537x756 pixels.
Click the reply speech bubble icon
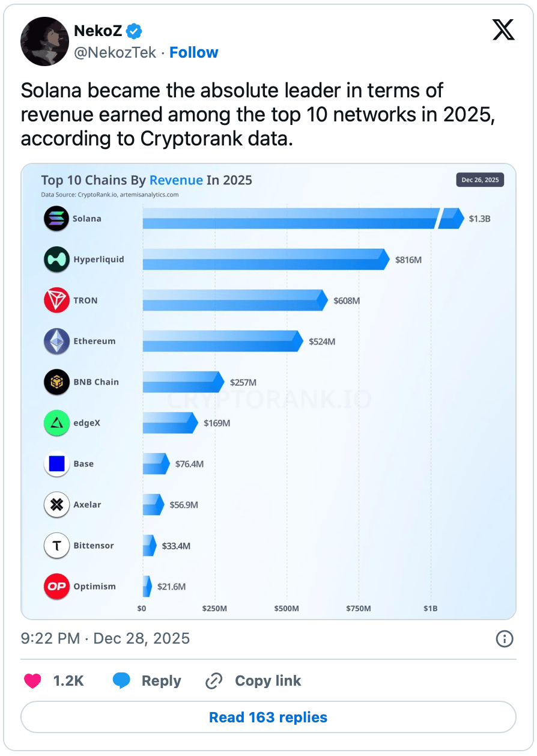click(122, 680)
